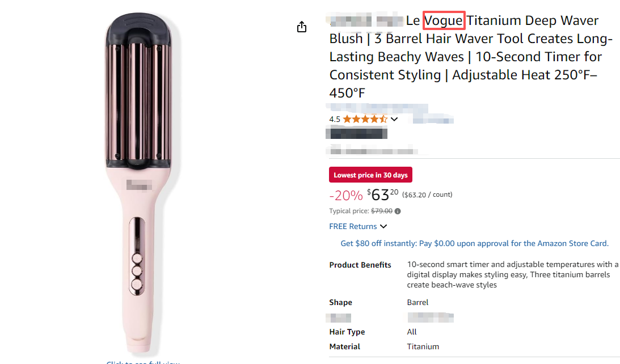Click the highlighted word Vogue in title
Image resolution: width=620 pixels, height=364 pixels.
click(444, 21)
